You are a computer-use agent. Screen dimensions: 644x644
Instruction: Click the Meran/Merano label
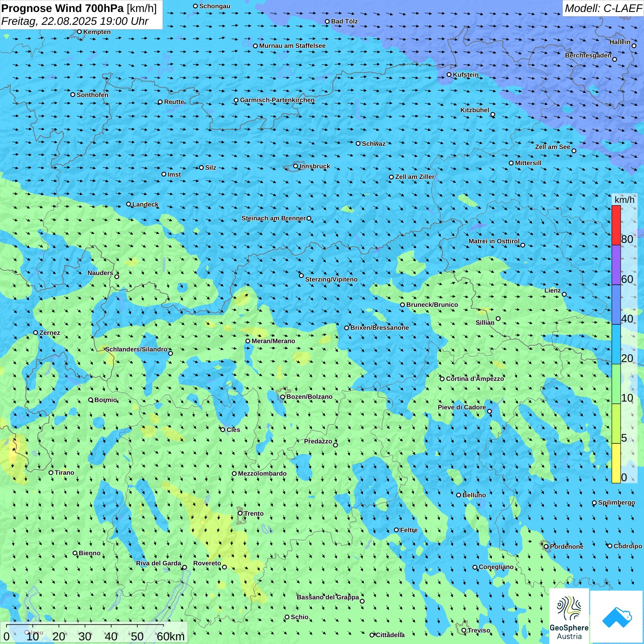(273, 341)
